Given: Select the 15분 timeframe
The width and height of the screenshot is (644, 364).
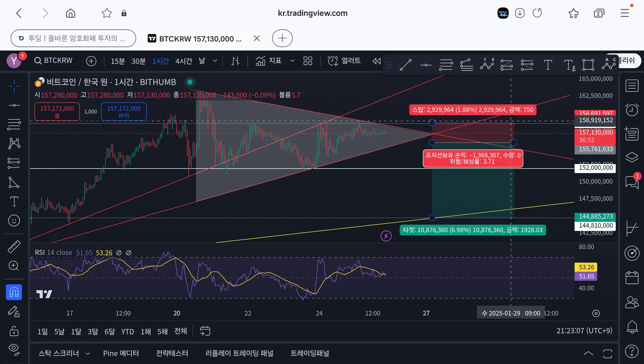Looking at the screenshot, I should (x=118, y=61).
